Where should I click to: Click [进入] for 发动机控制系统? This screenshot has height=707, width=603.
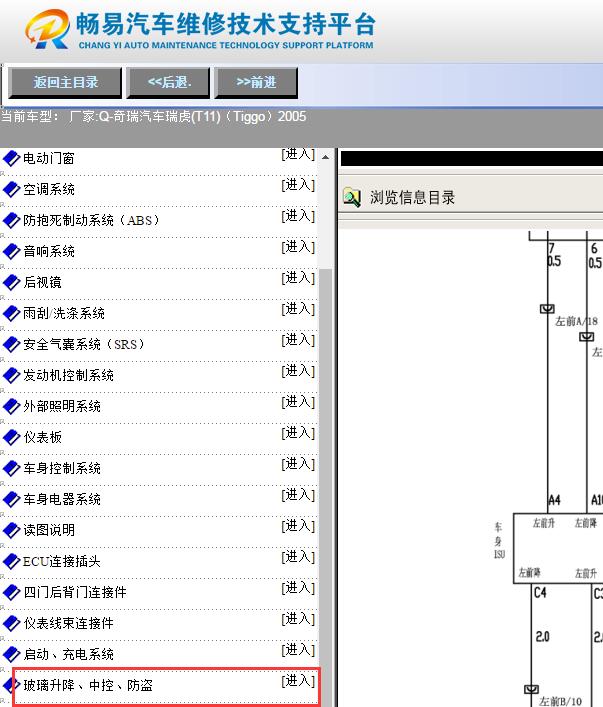point(298,371)
